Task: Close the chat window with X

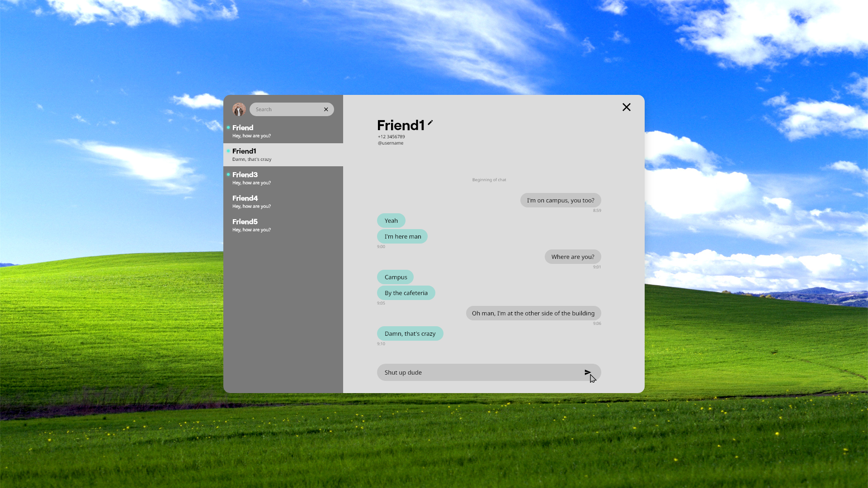Action: click(x=626, y=107)
